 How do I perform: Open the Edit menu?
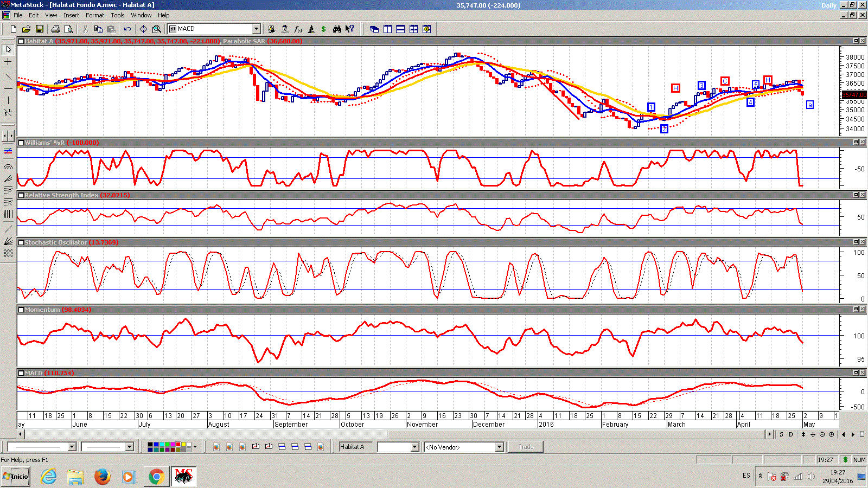click(34, 15)
